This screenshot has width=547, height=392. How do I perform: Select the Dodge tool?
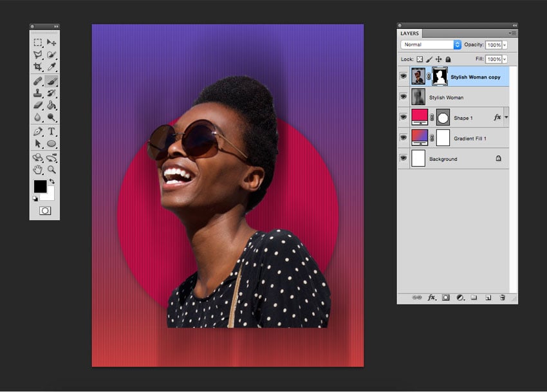click(51, 117)
